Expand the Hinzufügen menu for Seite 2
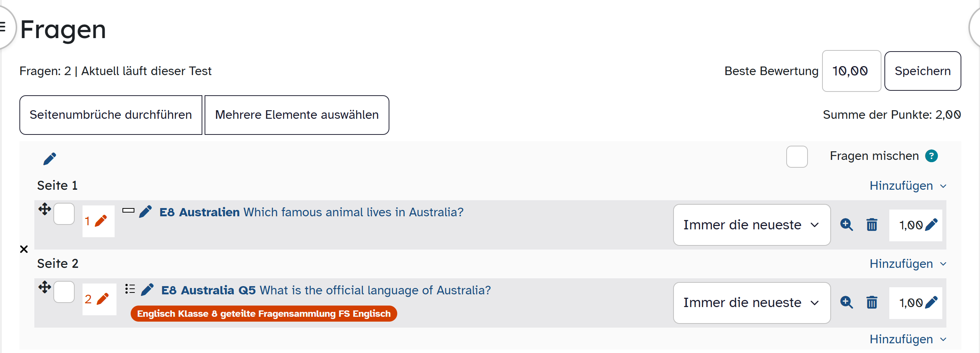 tap(907, 263)
